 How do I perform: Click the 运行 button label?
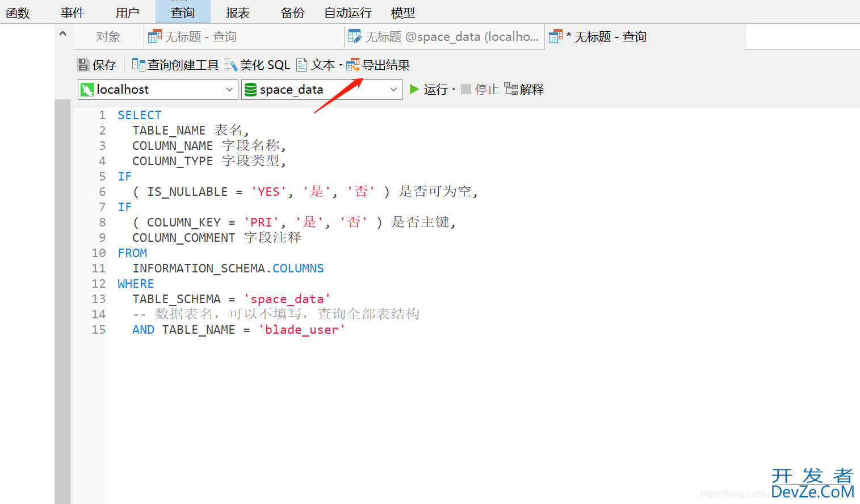[436, 89]
